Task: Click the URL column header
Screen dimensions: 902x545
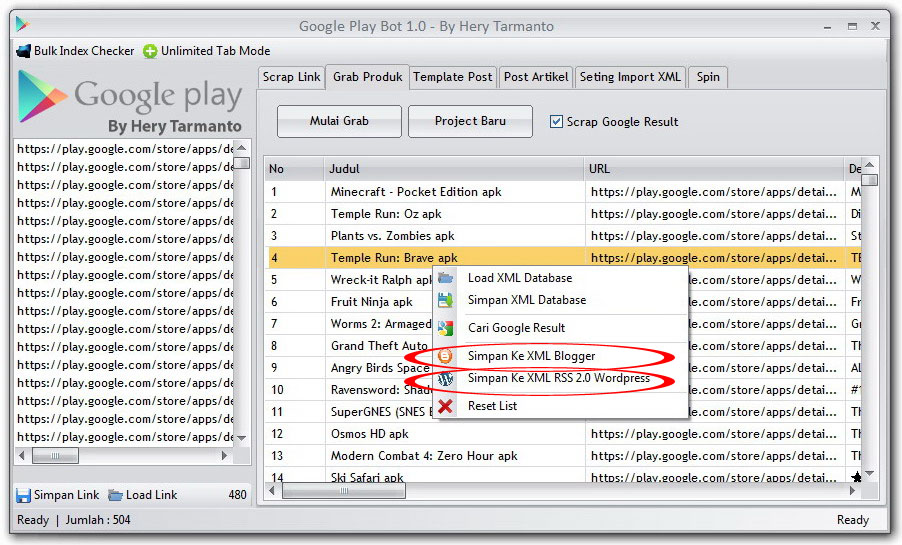Action: click(x=714, y=169)
